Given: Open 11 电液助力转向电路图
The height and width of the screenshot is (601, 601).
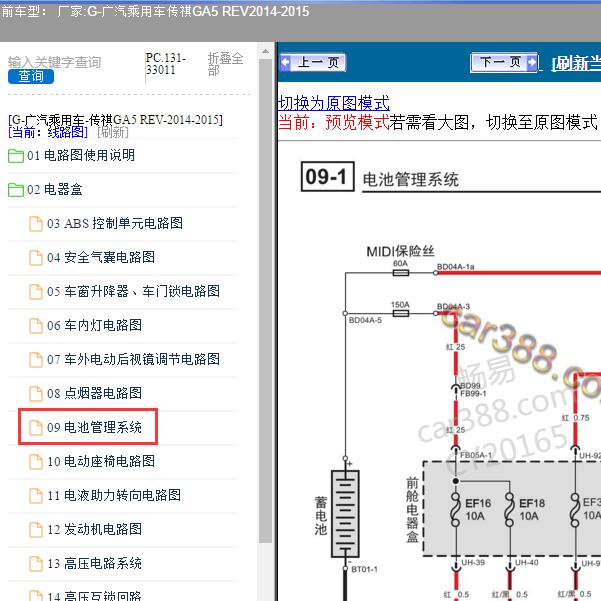Looking at the screenshot, I should point(114,495).
